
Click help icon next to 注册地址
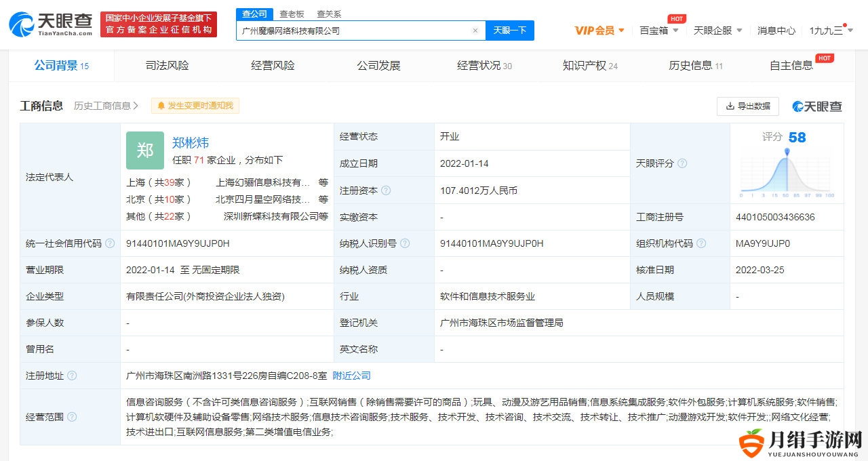coord(72,376)
